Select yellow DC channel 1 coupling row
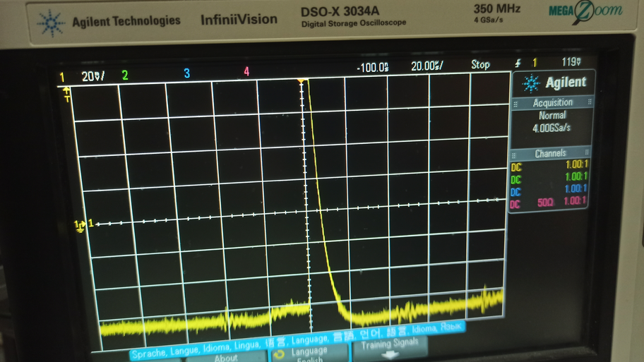 549,166
